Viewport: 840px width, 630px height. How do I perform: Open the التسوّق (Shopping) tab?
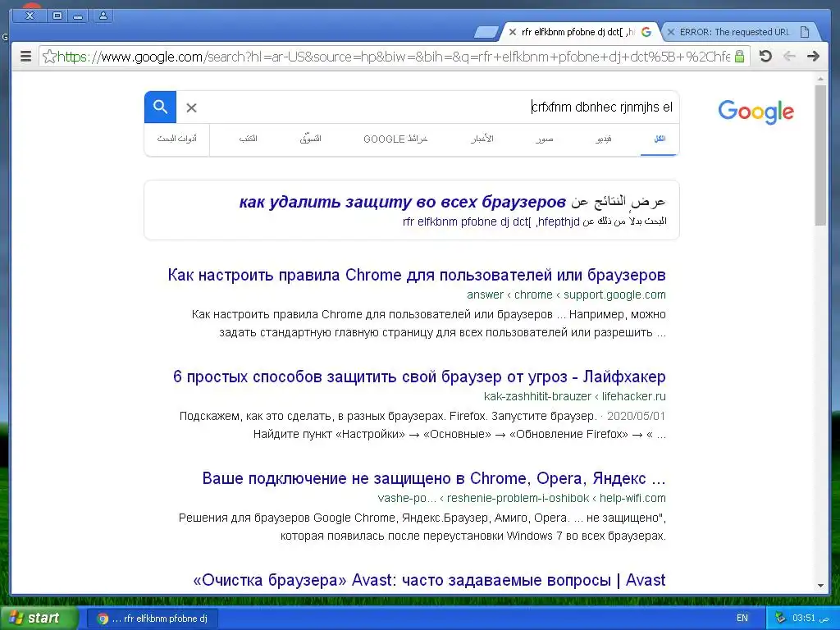[x=310, y=139]
